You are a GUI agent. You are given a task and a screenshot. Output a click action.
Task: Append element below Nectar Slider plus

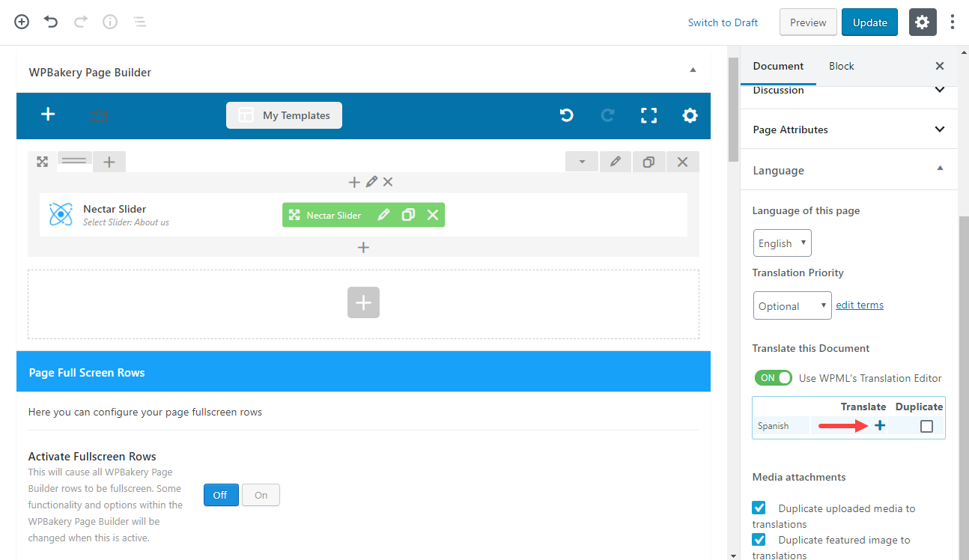tap(363, 247)
